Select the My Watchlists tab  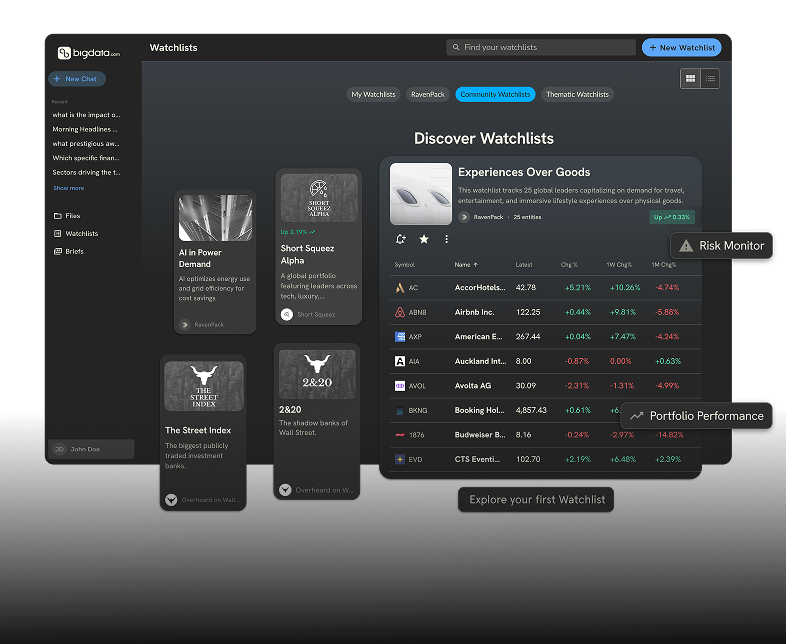click(373, 94)
